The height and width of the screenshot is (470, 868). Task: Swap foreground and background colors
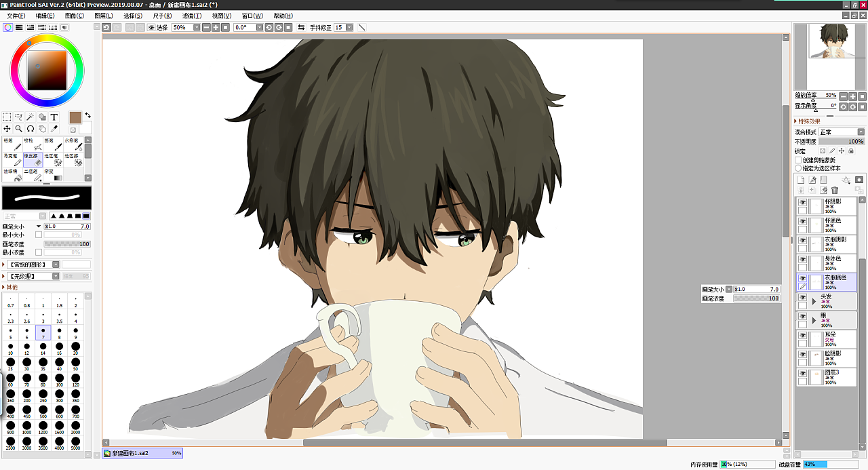(87, 115)
